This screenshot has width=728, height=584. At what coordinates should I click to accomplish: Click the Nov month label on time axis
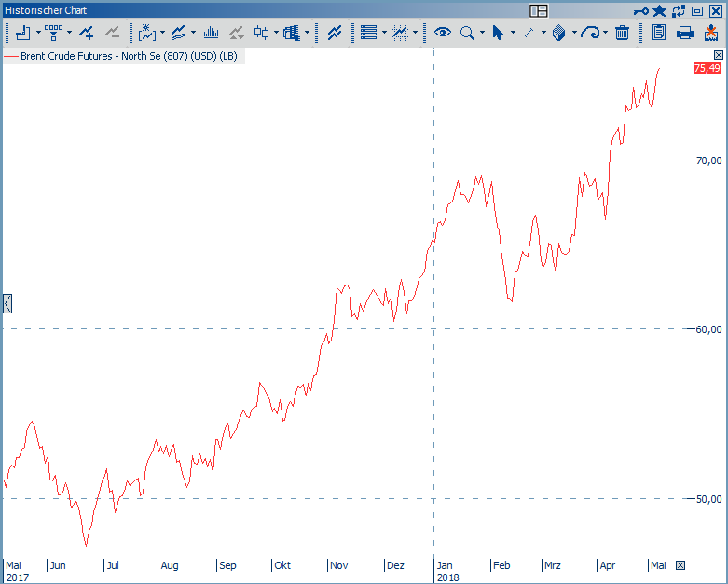(x=339, y=565)
